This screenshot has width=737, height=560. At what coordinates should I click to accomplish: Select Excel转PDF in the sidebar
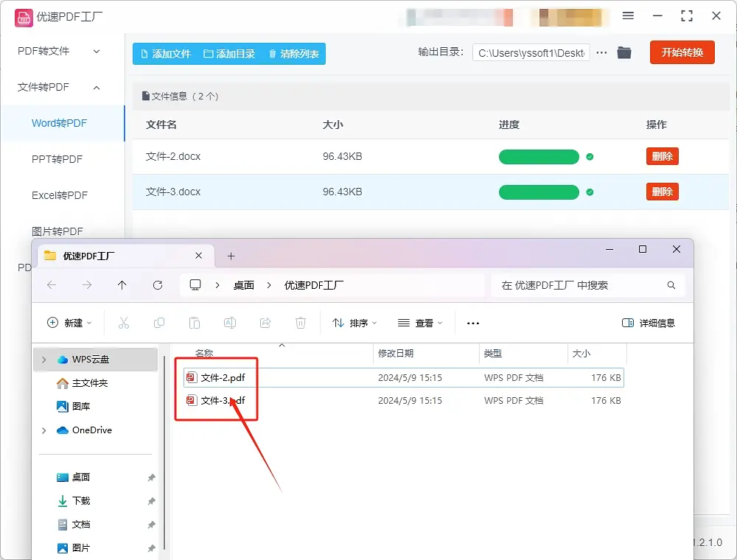pyautogui.click(x=60, y=195)
